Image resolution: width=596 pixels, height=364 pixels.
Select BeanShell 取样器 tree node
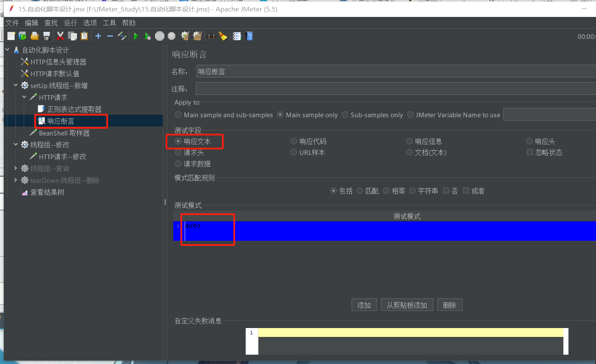[x=64, y=133]
